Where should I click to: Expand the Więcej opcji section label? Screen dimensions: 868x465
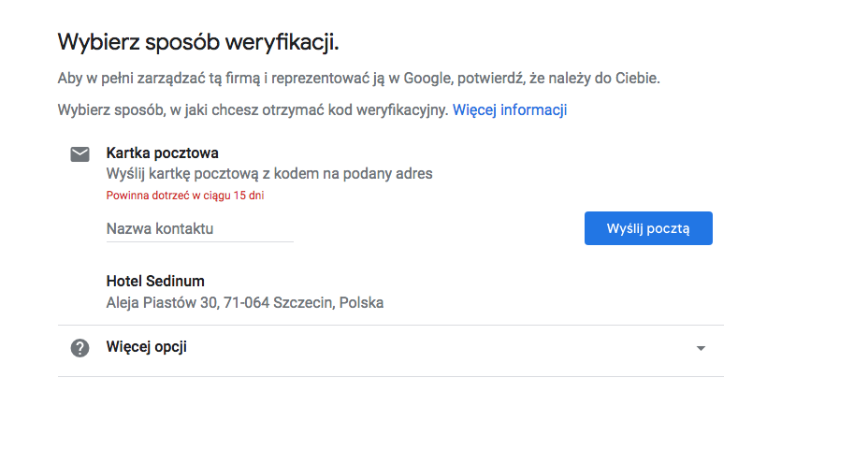[147, 347]
